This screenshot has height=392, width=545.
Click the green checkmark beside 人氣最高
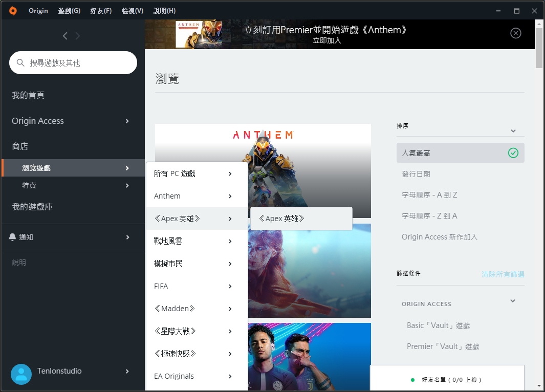pos(513,153)
